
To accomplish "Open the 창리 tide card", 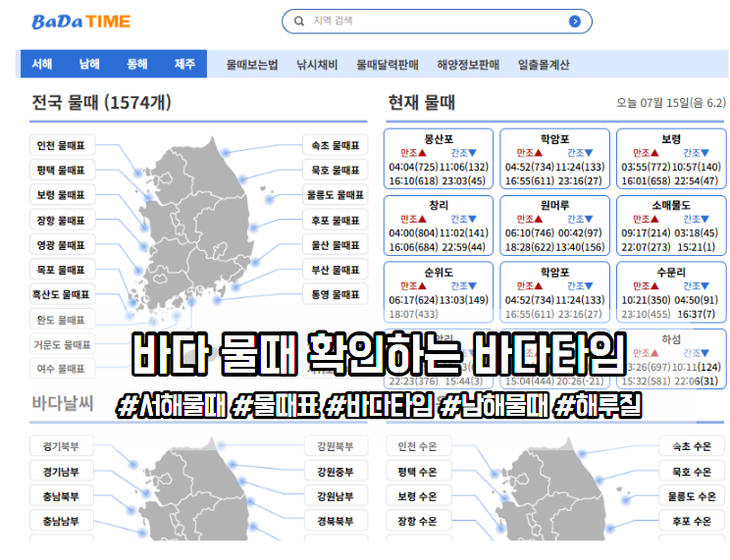I will click(x=438, y=226).
